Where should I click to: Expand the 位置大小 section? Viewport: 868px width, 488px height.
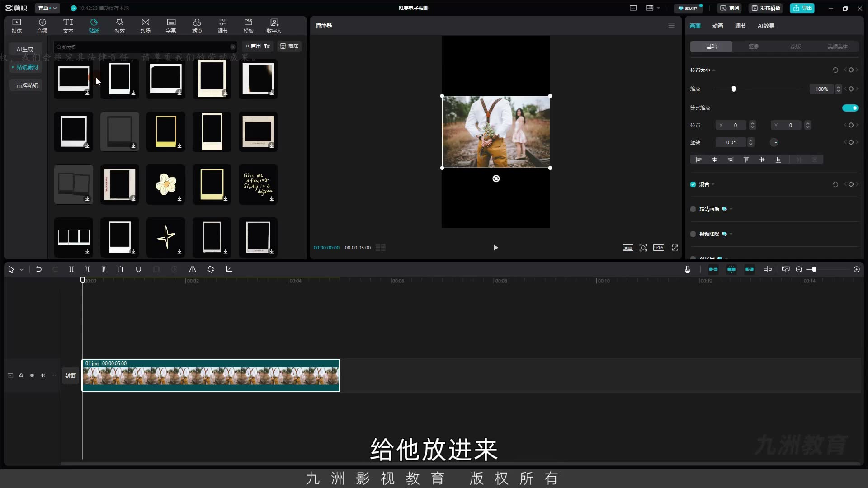(x=714, y=70)
